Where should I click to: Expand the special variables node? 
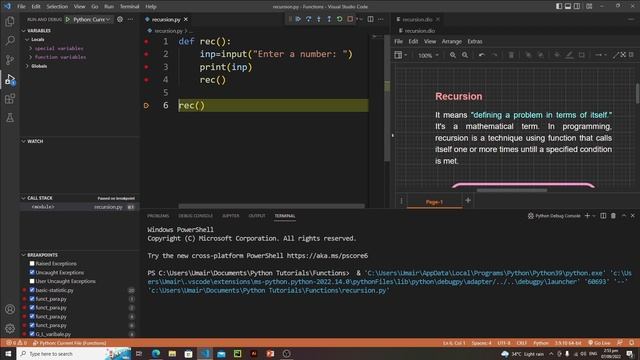31,48
